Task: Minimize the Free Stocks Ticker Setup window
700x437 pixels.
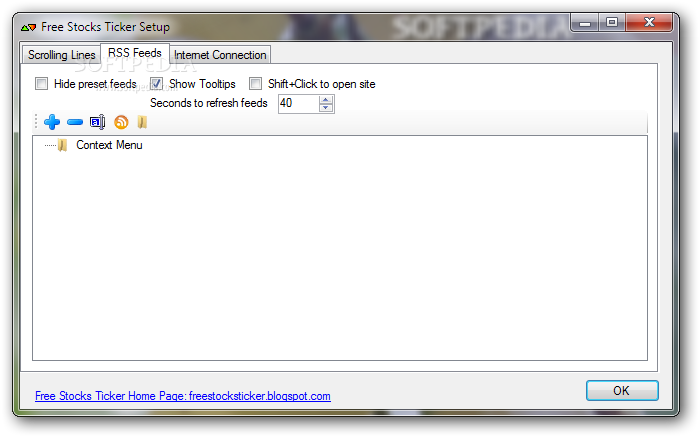Action: 585,22
